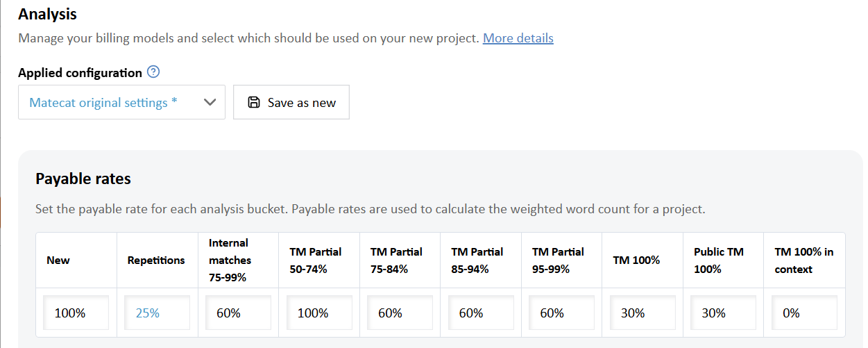Click the Applied configuration help icon
This screenshot has height=348, width=868.
click(154, 72)
